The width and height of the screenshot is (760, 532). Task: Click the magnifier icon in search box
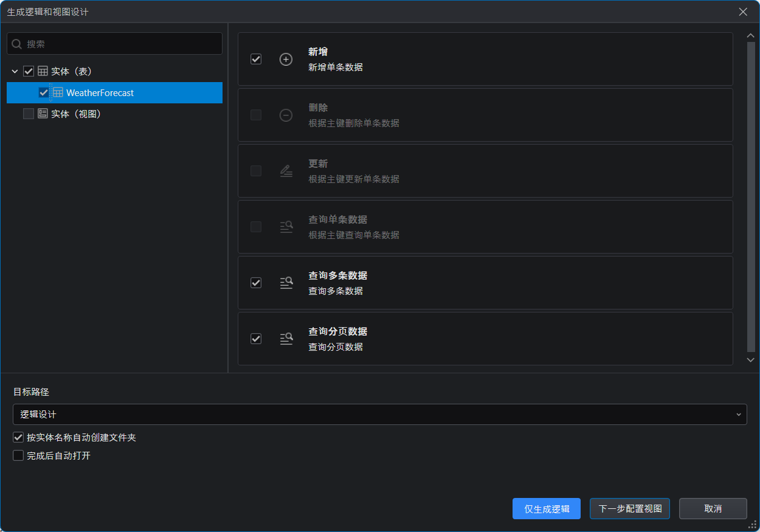point(17,44)
